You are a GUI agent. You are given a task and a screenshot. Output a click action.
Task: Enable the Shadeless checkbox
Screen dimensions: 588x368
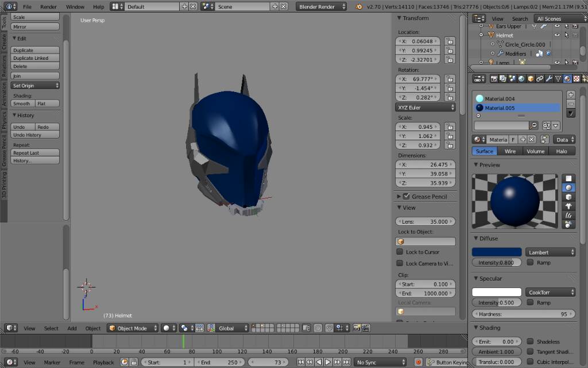[530, 342]
